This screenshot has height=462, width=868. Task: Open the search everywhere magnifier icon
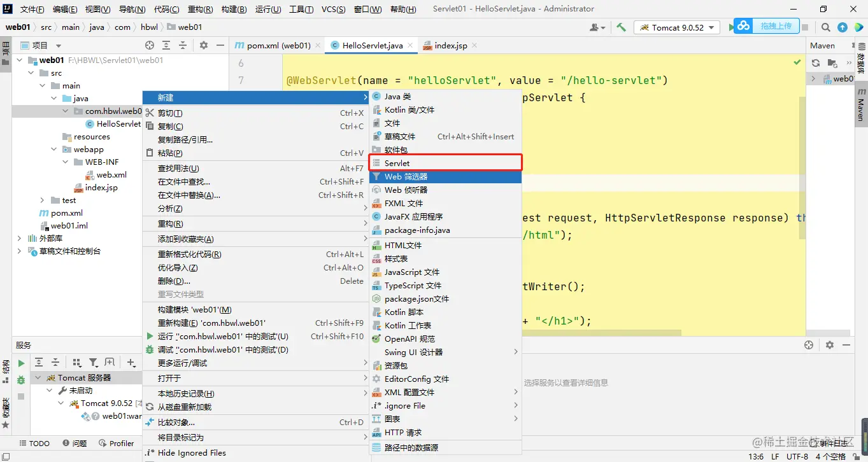[x=826, y=27]
